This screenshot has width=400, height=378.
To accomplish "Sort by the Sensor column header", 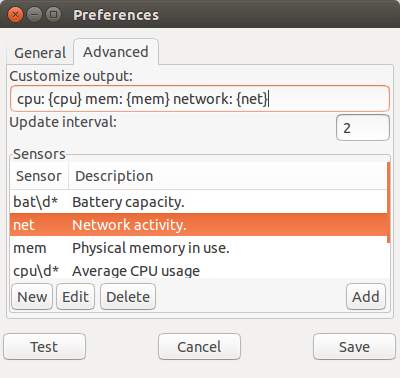I will [39, 176].
